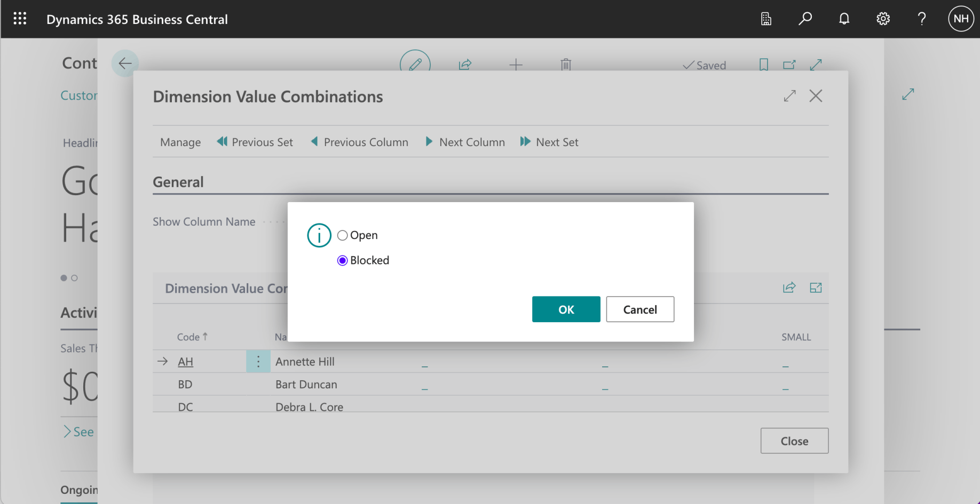Click the help question mark icon

922,19
